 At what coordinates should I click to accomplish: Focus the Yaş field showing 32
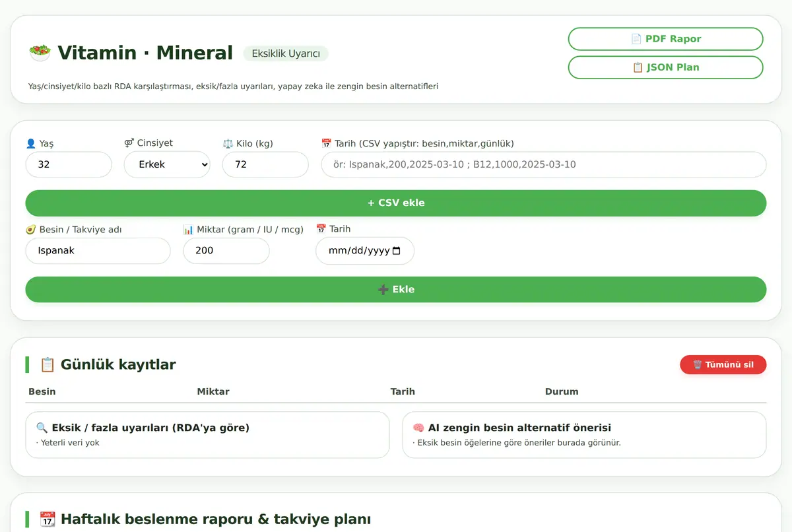point(69,164)
